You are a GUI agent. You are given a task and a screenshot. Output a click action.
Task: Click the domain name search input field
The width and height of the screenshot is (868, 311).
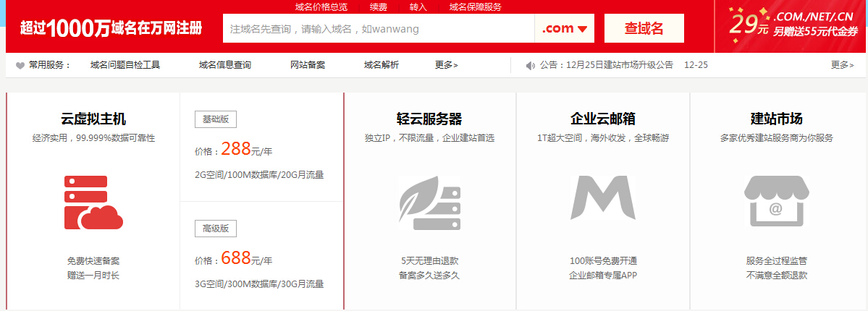pyautogui.click(x=379, y=29)
